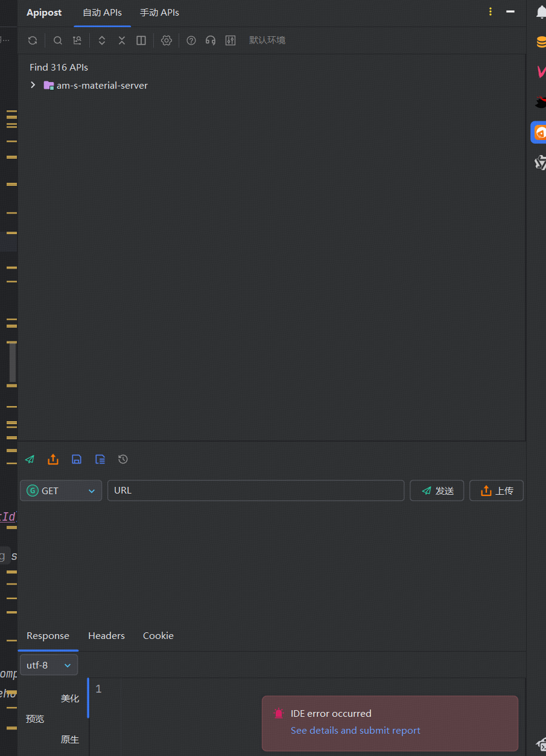The image size is (546, 756).
Task: Click the 发送 send button
Action: coord(437,491)
